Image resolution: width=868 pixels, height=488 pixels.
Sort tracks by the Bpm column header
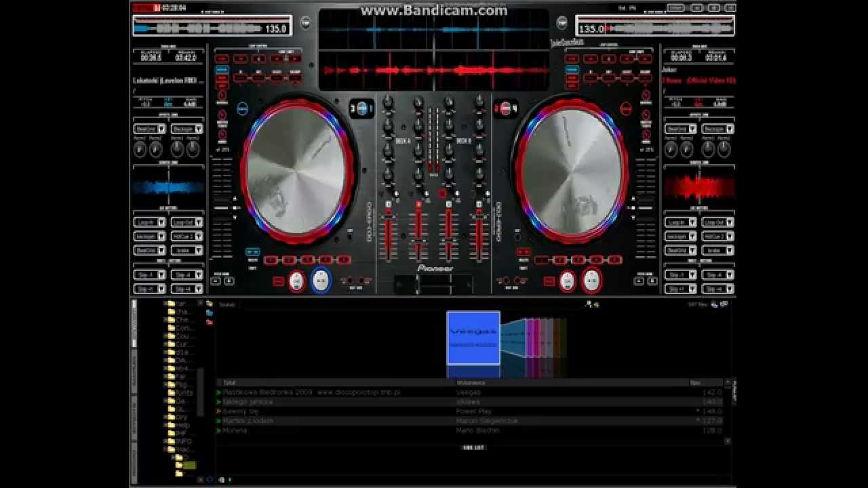tap(706, 383)
